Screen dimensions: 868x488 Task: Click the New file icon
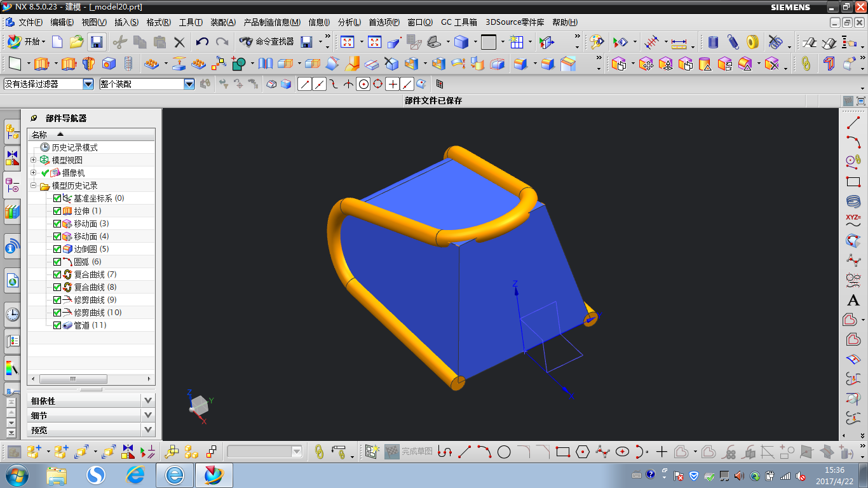[x=57, y=42]
